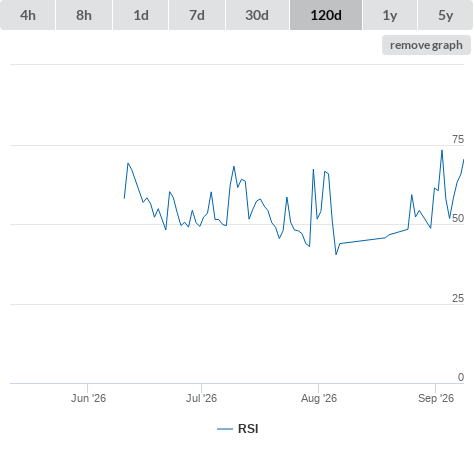Viewport: 474px width, 455px height.
Task: Select the 7d time range
Action: pos(197,15)
